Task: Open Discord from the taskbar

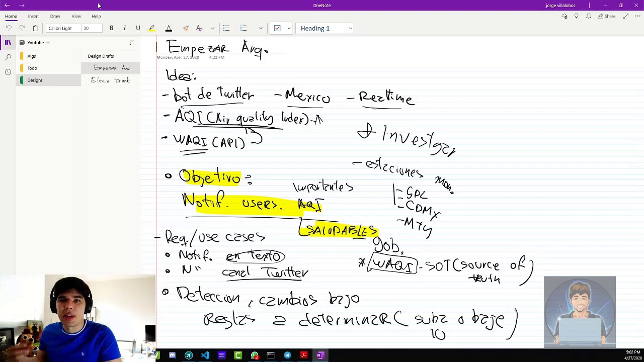Action: coord(172,355)
